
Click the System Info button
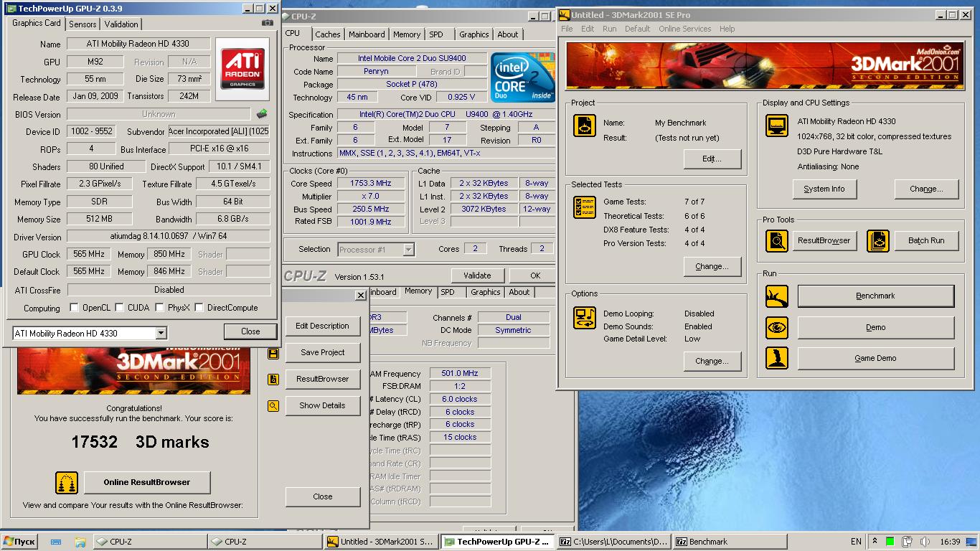pos(824,189)
